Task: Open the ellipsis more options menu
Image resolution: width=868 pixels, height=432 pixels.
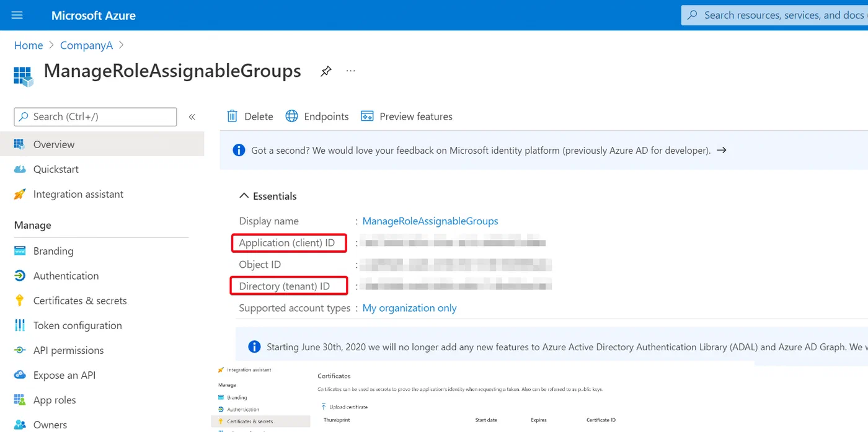Action: (x=351, y=71)
